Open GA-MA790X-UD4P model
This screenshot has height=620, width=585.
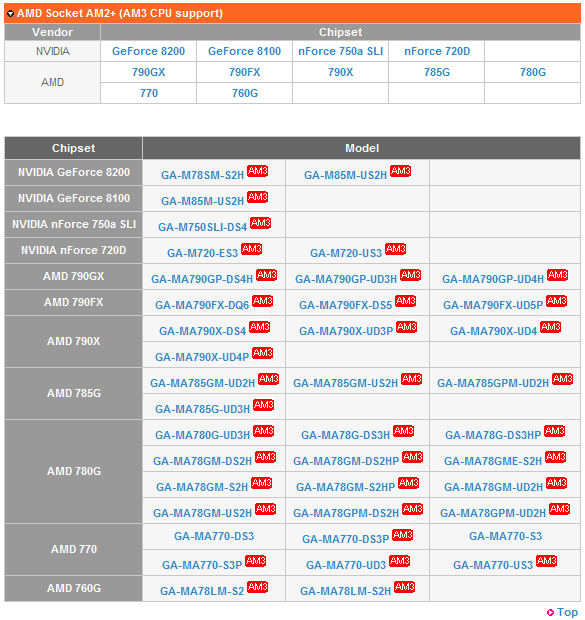202,357
